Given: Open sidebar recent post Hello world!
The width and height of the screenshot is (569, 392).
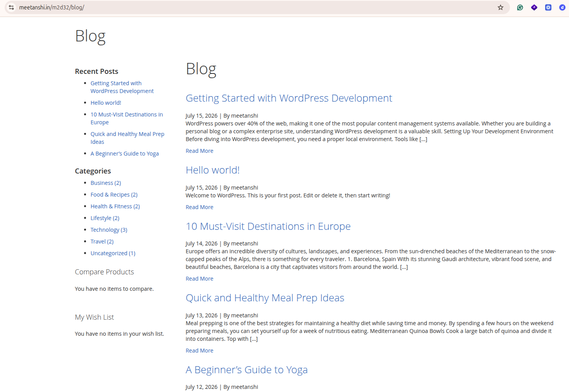Looking at the screenshot, I should [106, 103].
